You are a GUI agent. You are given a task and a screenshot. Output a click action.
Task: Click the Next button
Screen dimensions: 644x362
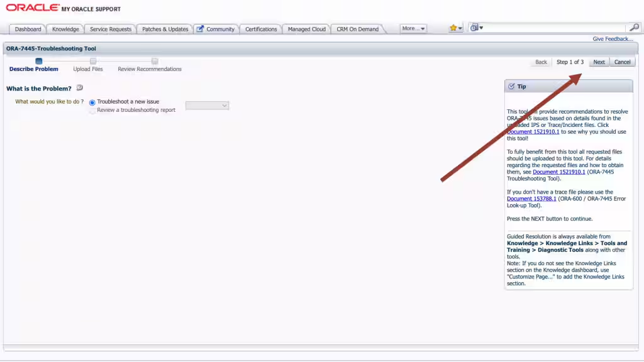[599, 62]
